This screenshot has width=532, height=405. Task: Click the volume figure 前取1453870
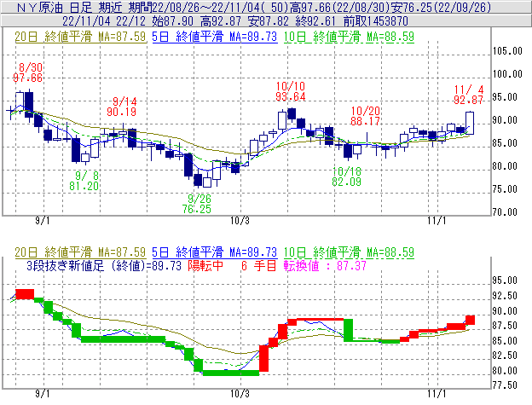click(x=376, y=21)
